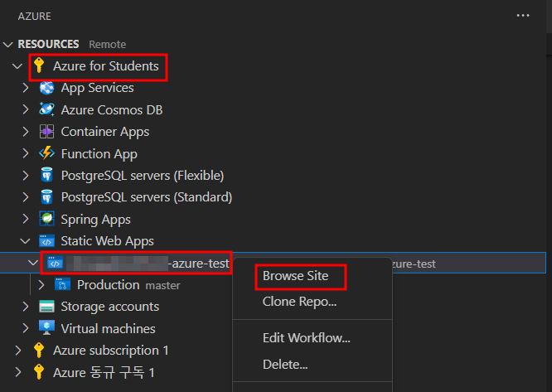552x392 pixels.
Task: Collapse the Static Web Apps node
Action: [25, 241]
